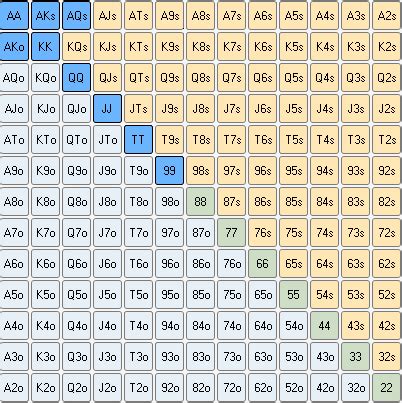The height and width of the screenshot is (403, 402).
Task: Select the T5o offsuit cell
Action: (x=138, y=294)
